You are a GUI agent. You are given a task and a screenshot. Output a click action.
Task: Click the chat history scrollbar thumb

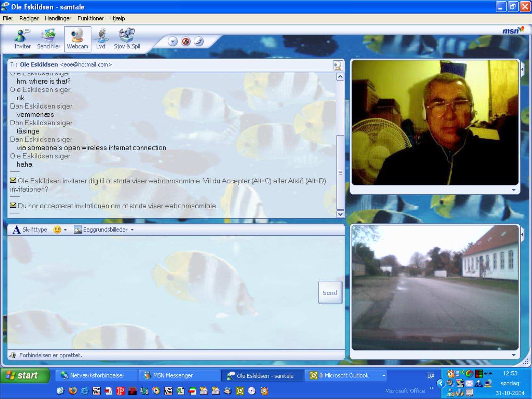[x=340, y=172]
